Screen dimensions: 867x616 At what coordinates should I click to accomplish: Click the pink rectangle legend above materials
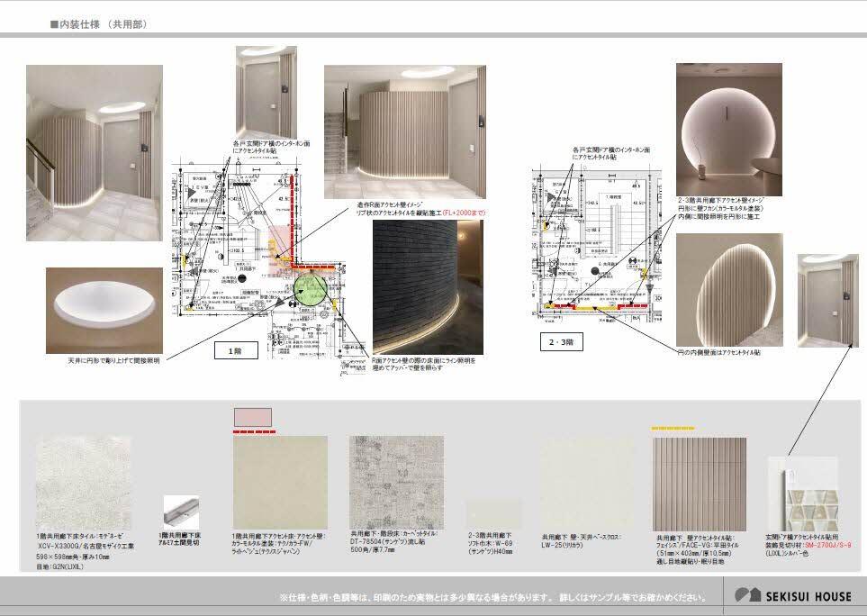pyautogui.click(x=253, y=417)
